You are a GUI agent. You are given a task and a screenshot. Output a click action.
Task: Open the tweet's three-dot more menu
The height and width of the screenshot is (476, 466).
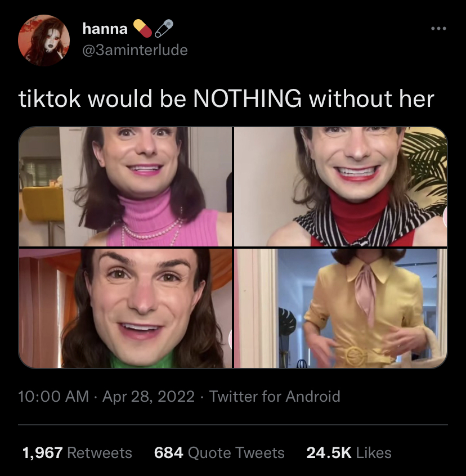tap(438, 29)
